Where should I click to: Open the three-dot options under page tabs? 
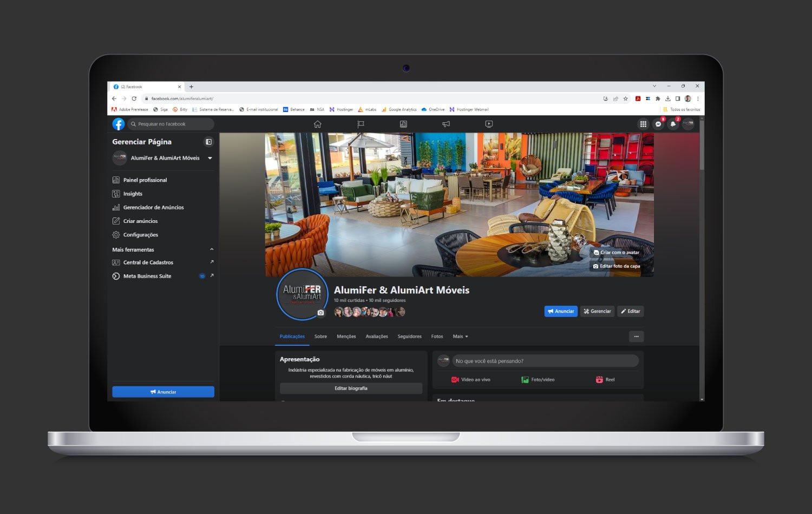tap(637, 337)
